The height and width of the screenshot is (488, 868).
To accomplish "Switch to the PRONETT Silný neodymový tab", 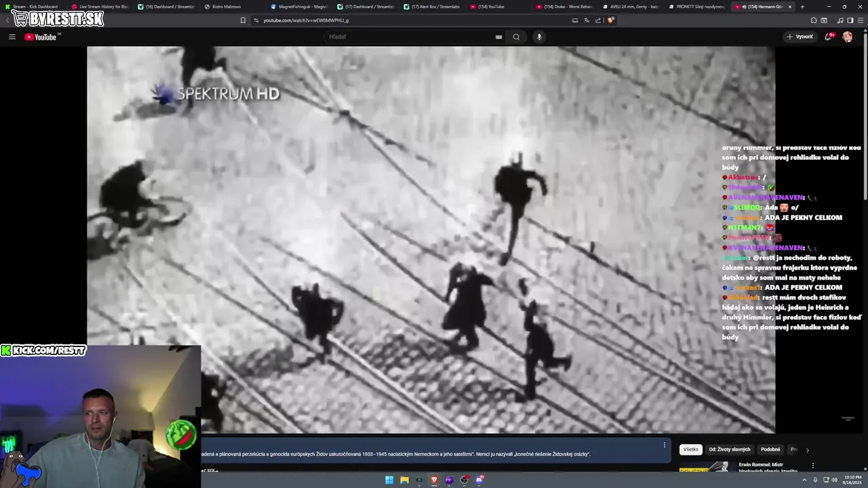I will 697,7.
